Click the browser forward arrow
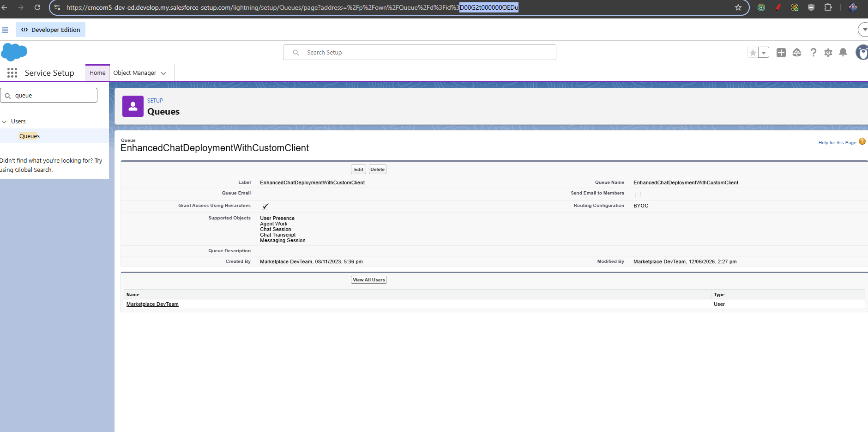Image resolution: width=868 pixels, height=432 pixels. [x=21, y=7]
